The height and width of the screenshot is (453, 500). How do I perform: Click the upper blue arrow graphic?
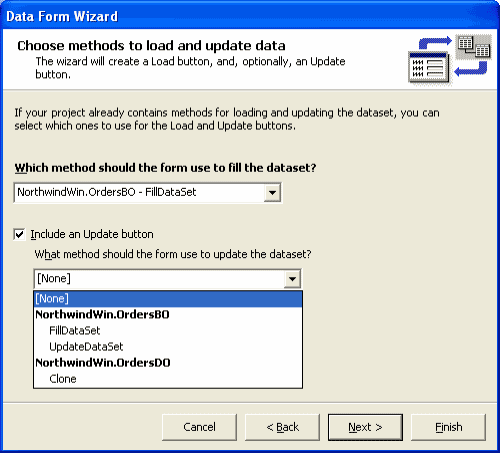tap(435, 43)
